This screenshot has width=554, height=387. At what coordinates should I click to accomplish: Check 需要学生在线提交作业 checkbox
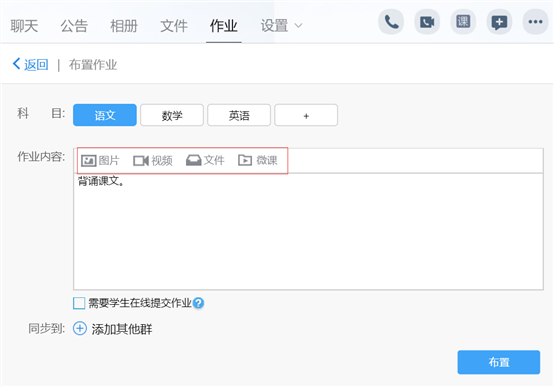(79, 303)
